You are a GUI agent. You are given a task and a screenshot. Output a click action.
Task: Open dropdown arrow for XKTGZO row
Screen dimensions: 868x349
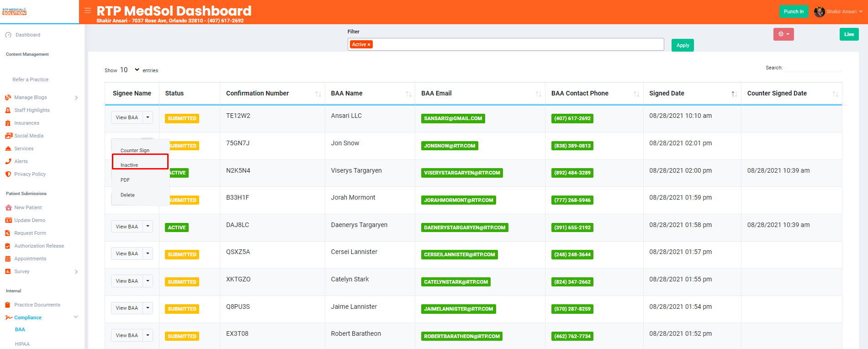coord(148,281)
